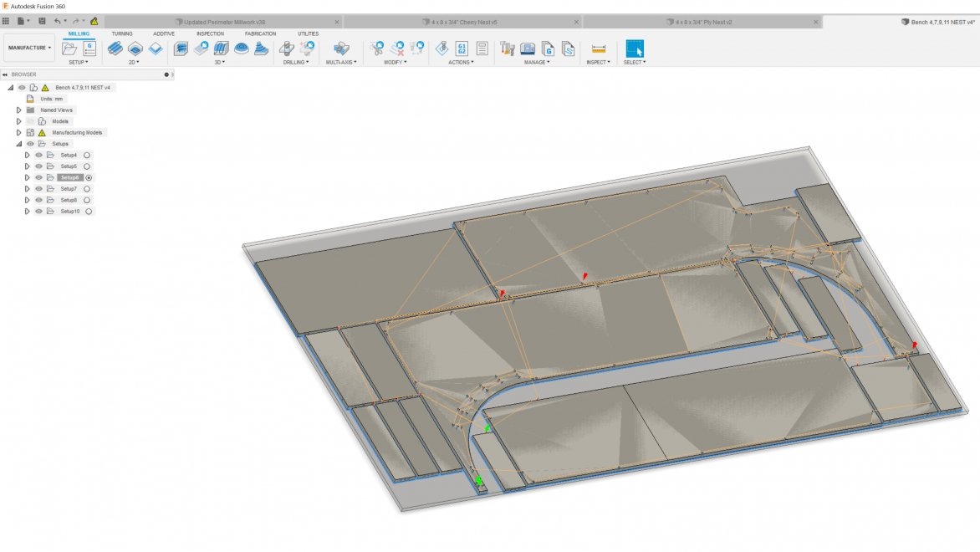Select the Multi-Axis toolpath icon

341,49
